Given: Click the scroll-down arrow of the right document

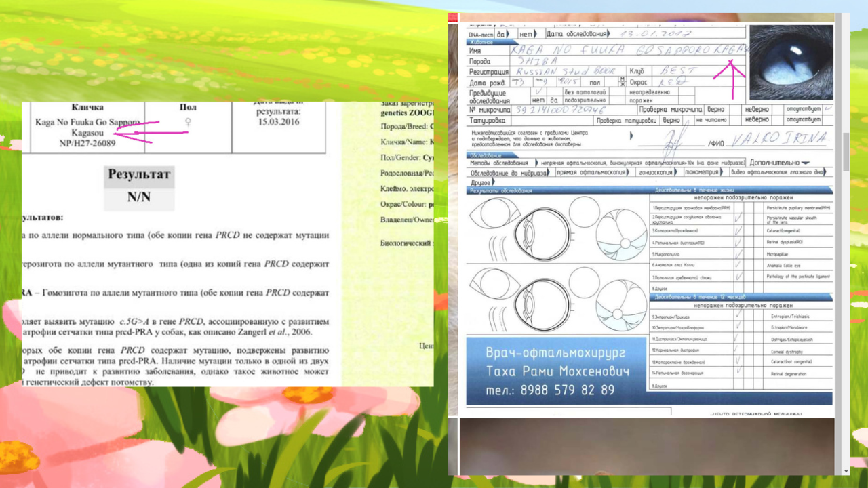Looking at the screenshot, I should (x=846, y=470).
